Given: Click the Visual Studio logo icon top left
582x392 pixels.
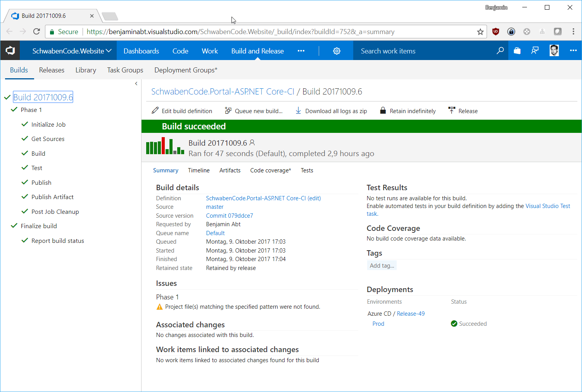Looking at the screenshot, I should [10, 50].
